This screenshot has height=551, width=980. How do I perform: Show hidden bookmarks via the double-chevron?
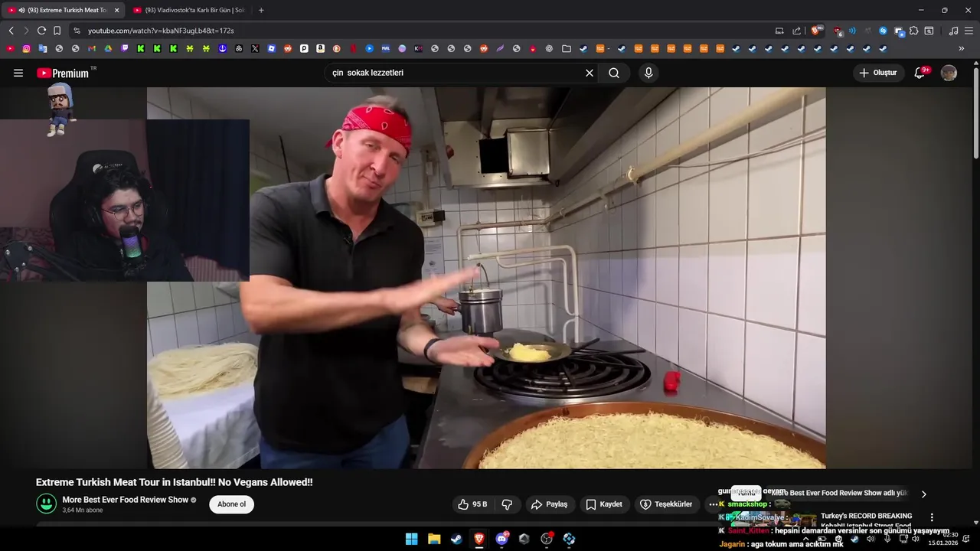click(962, 48)
